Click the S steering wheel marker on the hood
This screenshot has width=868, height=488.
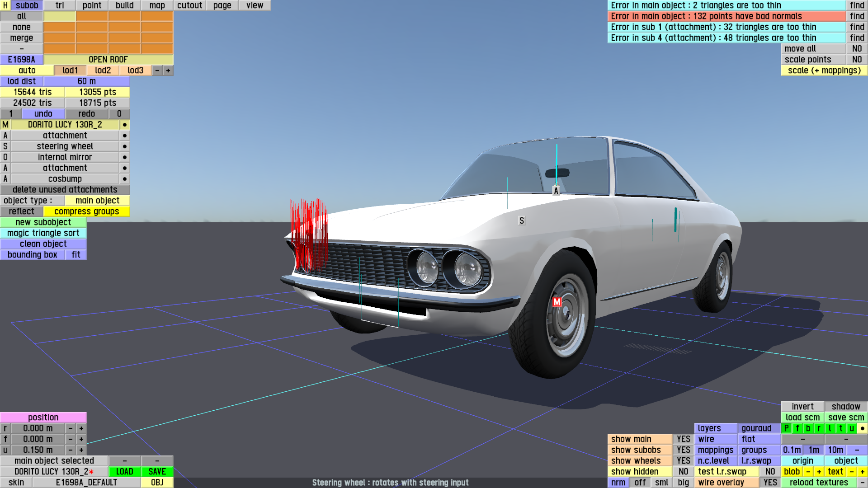tap(522, 221)
